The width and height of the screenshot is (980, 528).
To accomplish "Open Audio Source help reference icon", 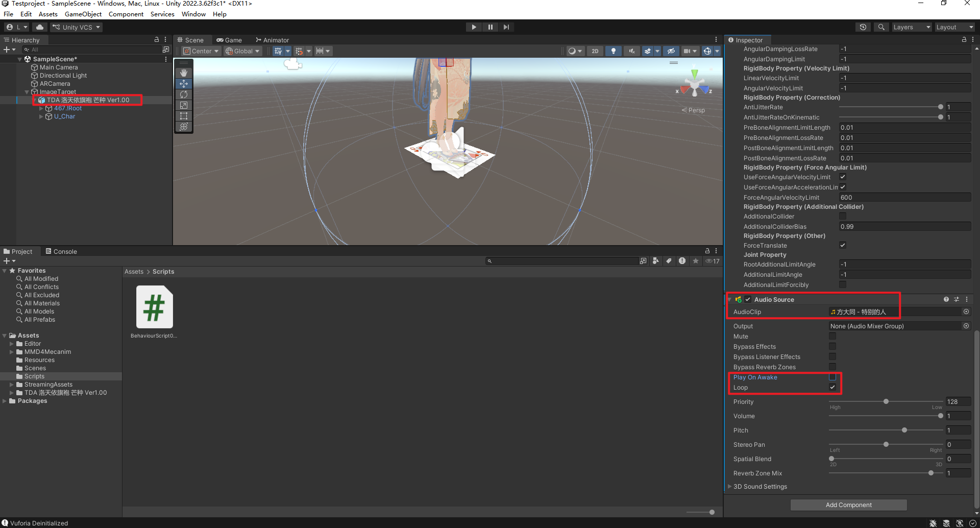I will [x=946, y=300].
